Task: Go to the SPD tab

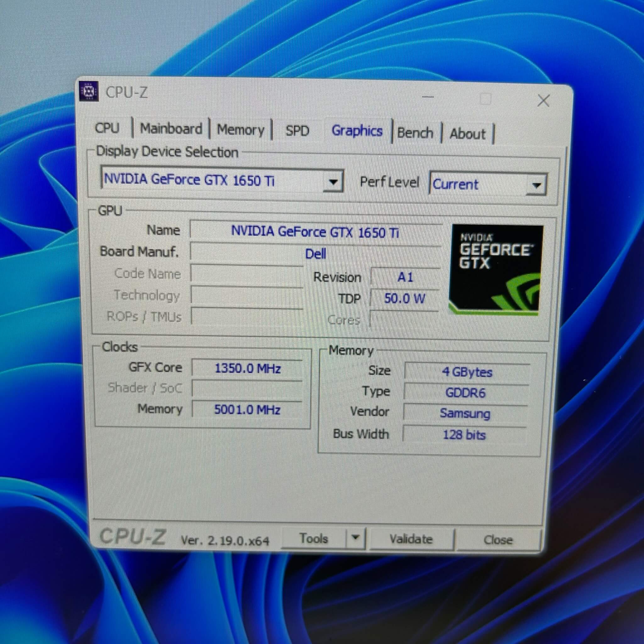Action: (x=297, y=131)
